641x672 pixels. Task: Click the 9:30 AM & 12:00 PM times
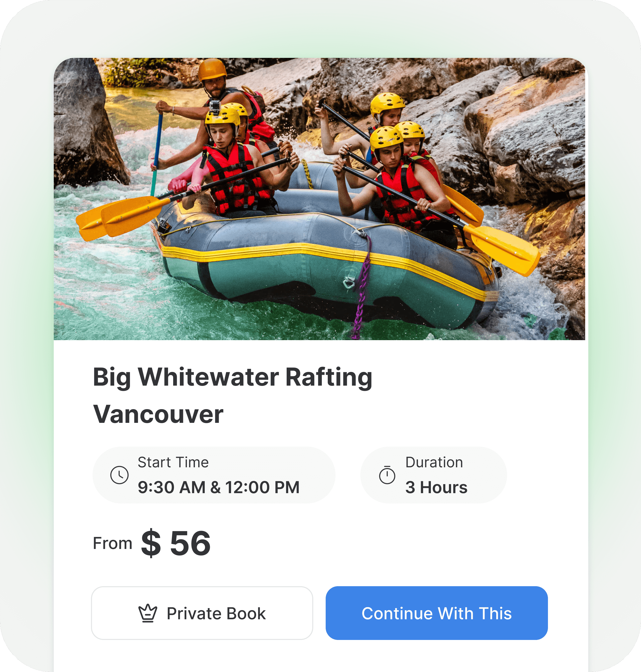coord(219,487)
